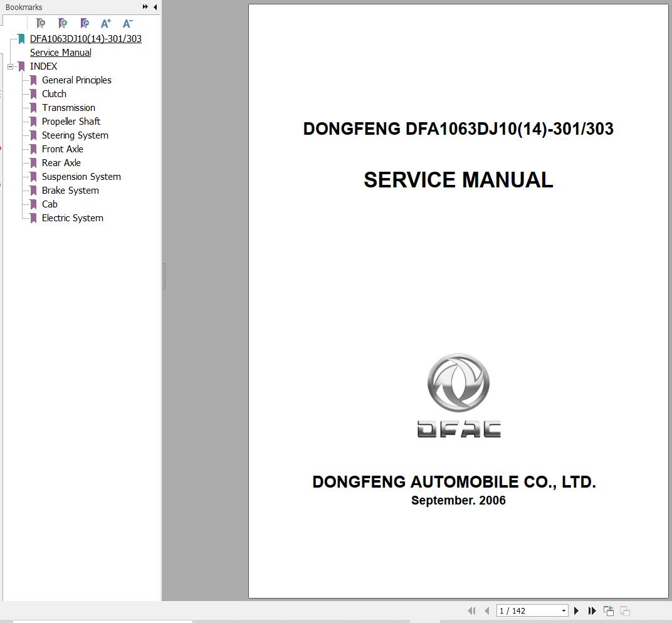This screenshot has width=672, height=623.
Task: Click the bookmark properties icon with blue circle
Action: click(x=85, y=23)
